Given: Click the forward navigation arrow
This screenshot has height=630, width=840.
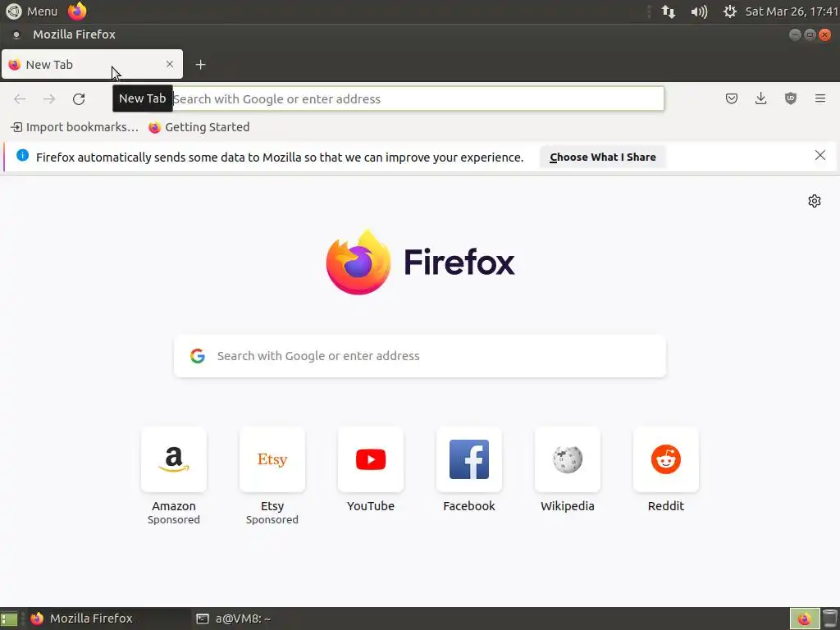Looking at the screenshot, I should (x=49, y=99).
